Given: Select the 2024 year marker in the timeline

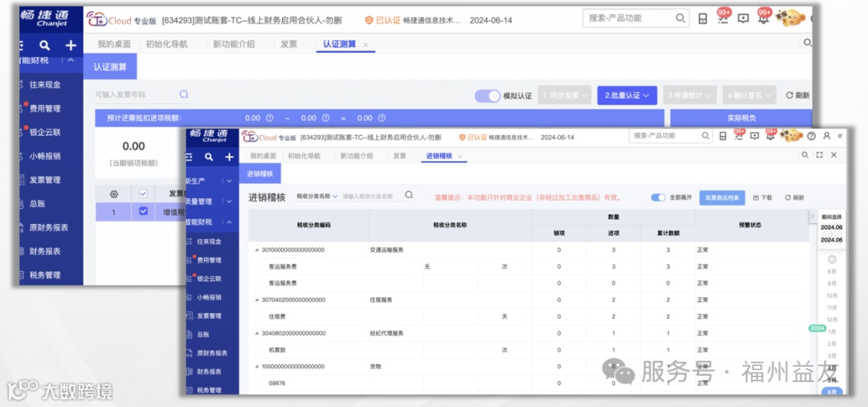Looking at the screenshot, I should (817, 328).
